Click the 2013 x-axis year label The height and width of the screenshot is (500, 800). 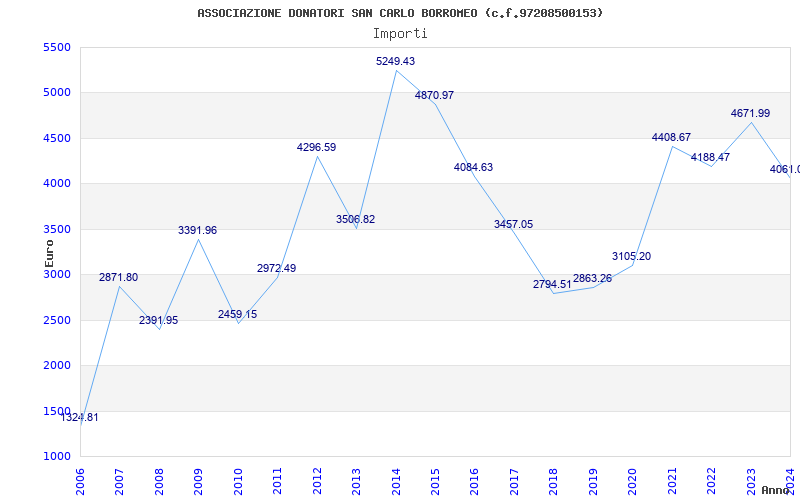click(357, 482)
